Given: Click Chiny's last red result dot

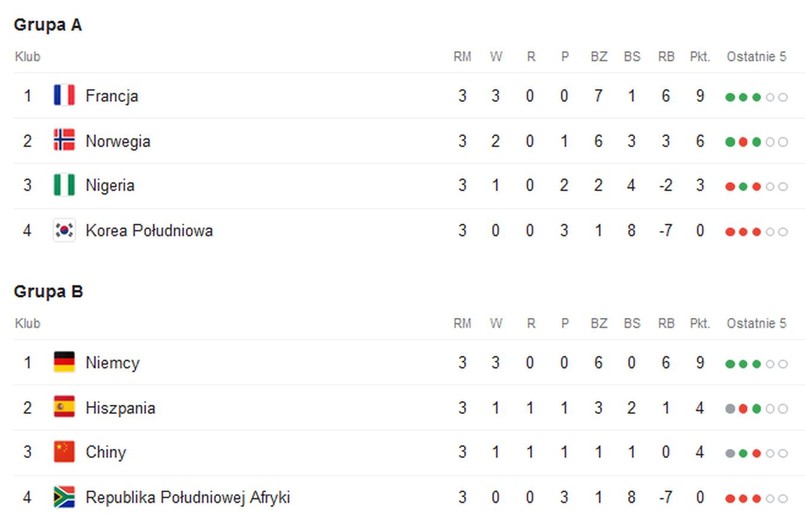Looking at the screenshot, I should click(756, 454).
